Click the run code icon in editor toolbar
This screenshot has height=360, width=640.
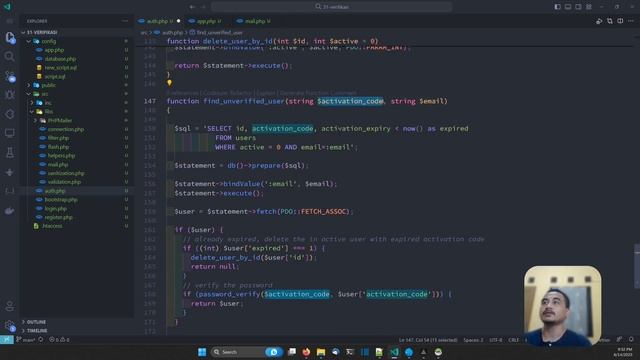click(599, 21)
